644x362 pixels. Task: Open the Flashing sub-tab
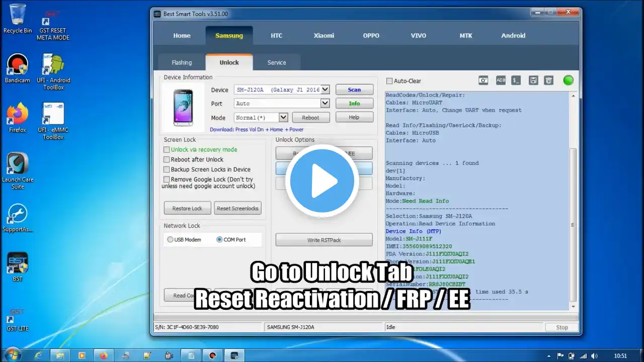click(182, 62)
